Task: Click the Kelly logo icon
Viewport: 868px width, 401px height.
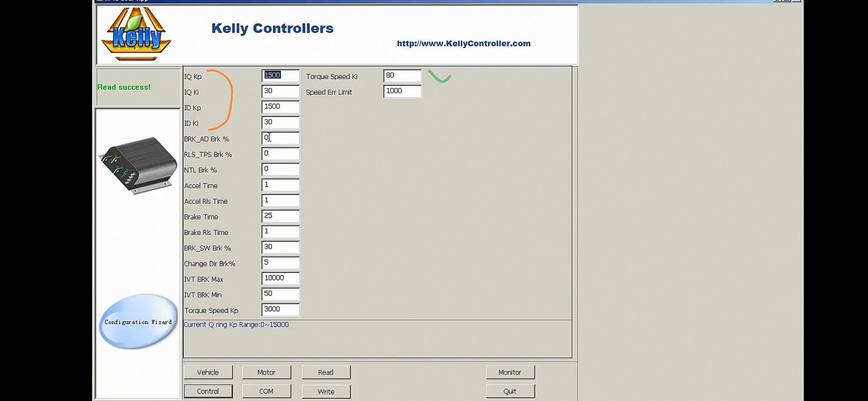Action: click(136, 34)
